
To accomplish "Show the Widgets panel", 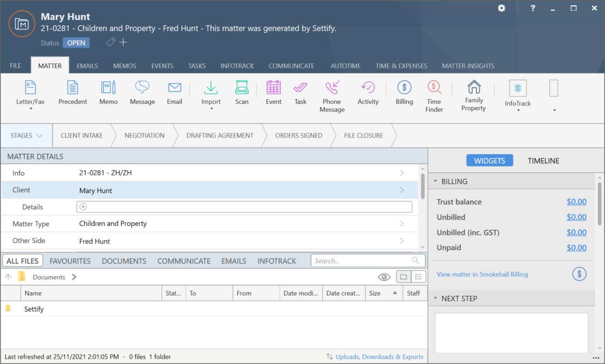I will pos(490,161).
